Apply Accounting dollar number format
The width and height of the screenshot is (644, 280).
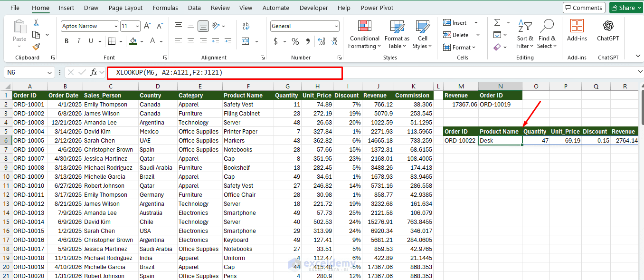click(x=275, y=41)
